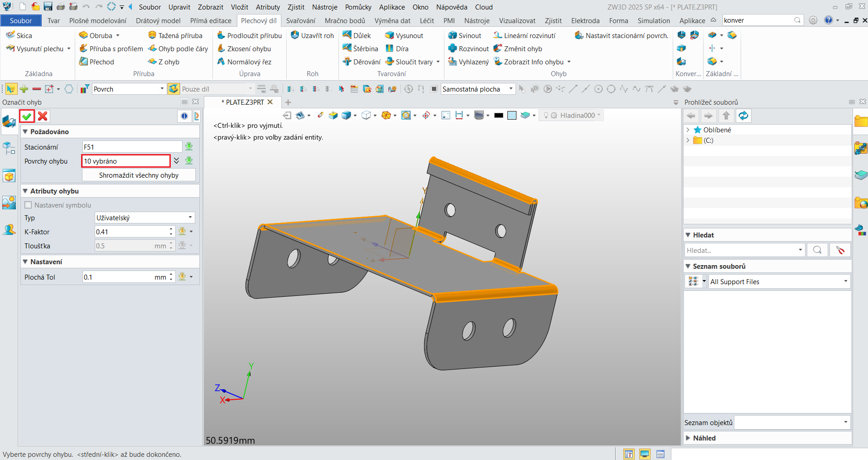The height and width of the screenshot is (460, 868).
Task: Open the Tažená příruba tool
Action: [175, 35]
